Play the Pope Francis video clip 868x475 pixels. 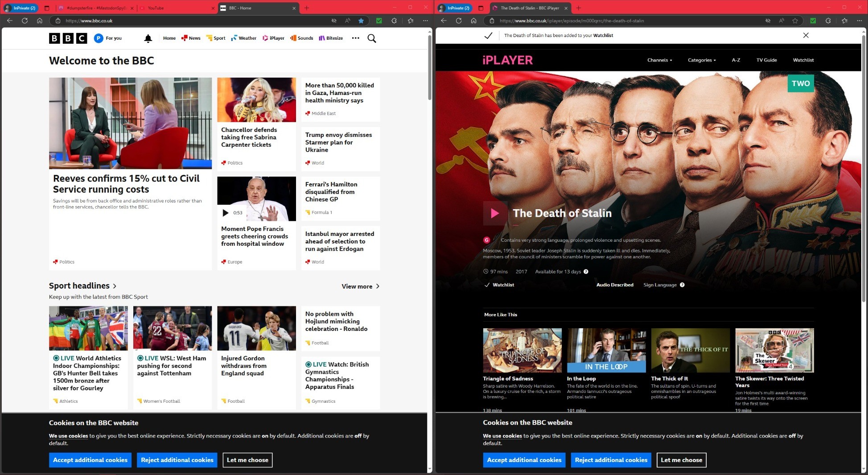(226, 213)
